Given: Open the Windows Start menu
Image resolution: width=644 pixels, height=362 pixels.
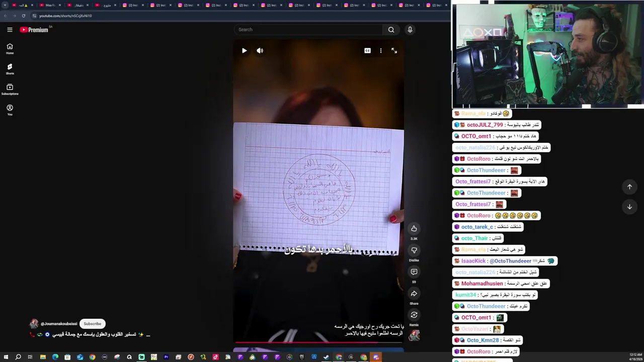Looking at the screenshot, I should coord(6,357).
